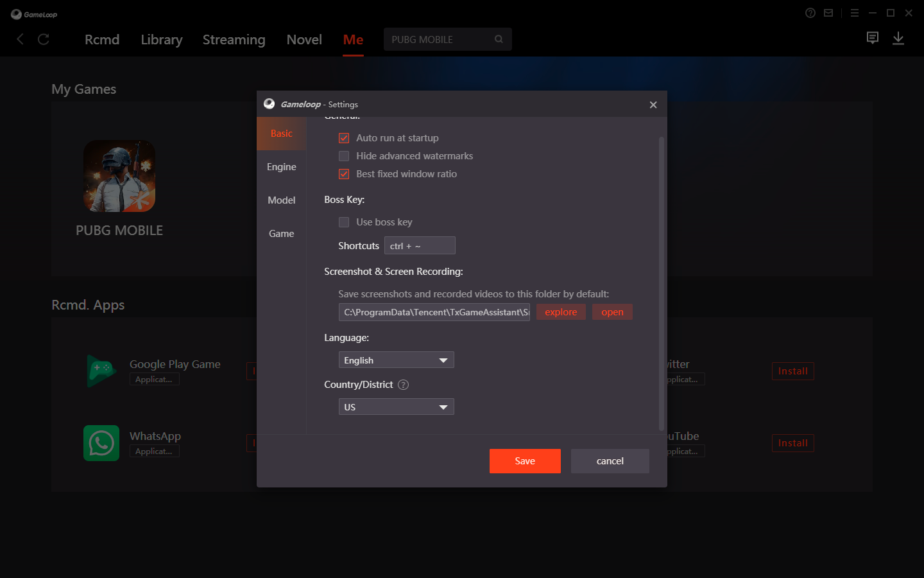Open PUBG MOBILE game thumbnail

(x=119, y=176)
